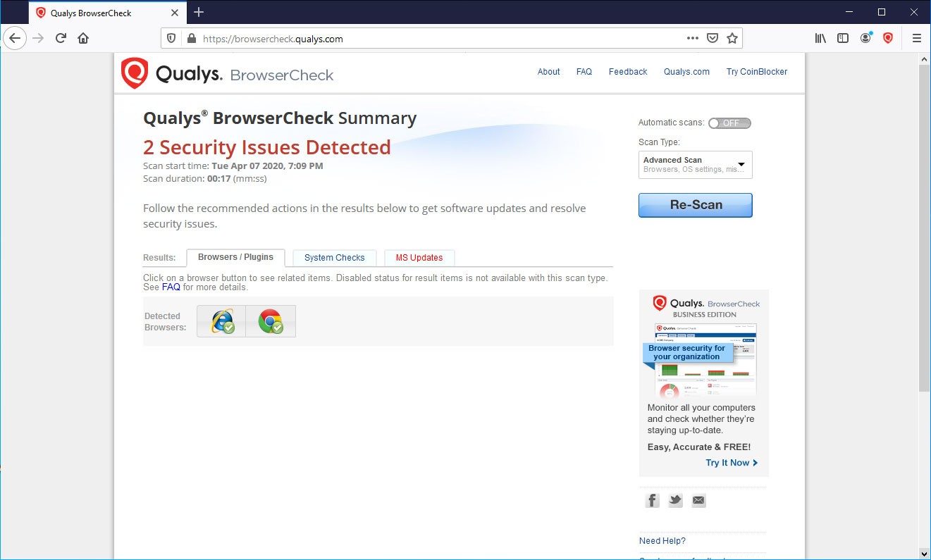The image size is (931, 560).
Task: Click the Chrome detected browser icon
Action: (271, 321)
